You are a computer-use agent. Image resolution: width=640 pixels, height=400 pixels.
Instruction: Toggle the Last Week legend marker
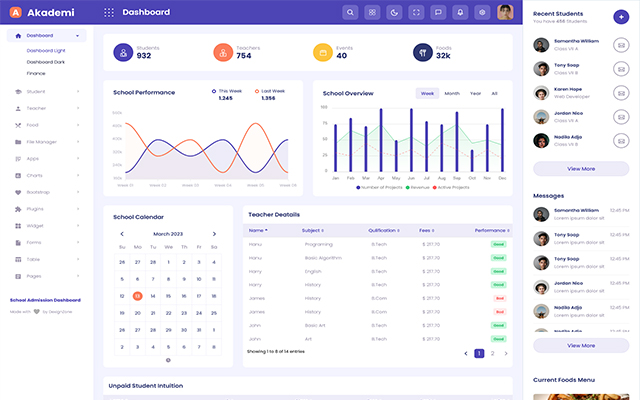(256, 90)
